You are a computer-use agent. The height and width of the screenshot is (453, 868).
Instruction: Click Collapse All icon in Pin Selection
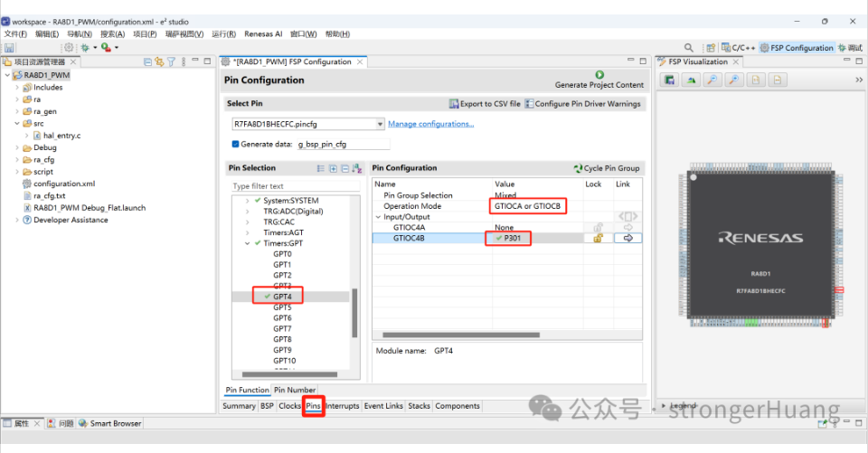(344, 168)
